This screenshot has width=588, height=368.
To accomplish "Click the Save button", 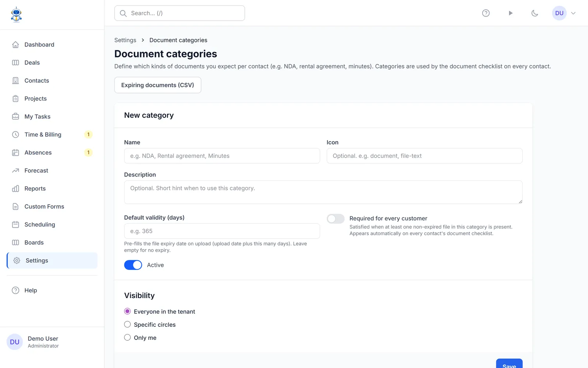I will [509, 364].
